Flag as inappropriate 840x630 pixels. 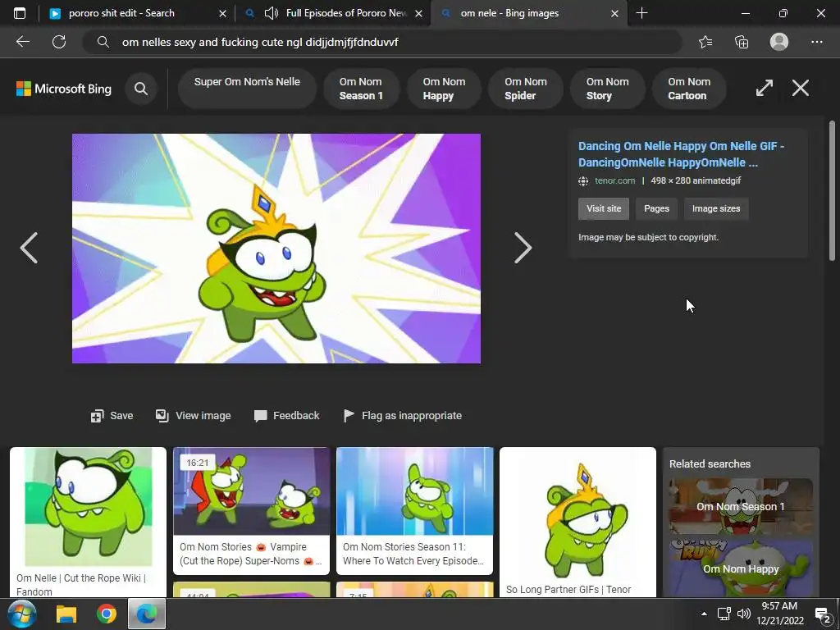coord(402,416)
